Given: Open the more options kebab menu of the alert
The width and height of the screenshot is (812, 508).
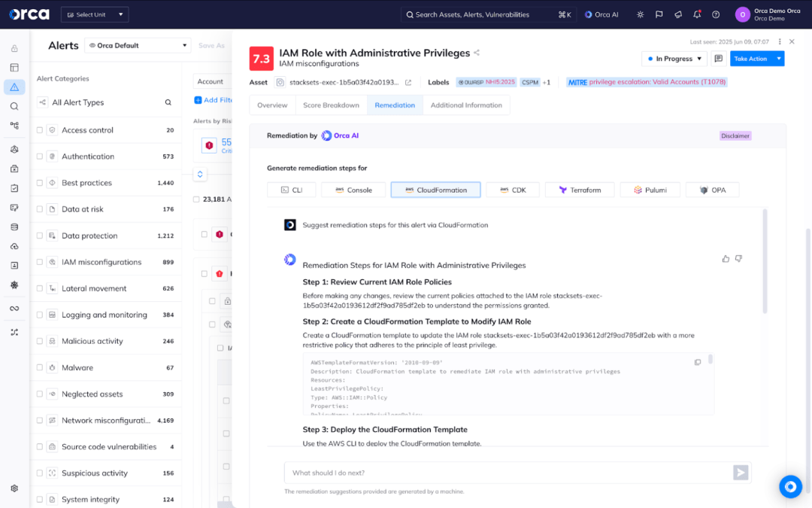Looking at the screenshot, I should click(x=780, y=41).
